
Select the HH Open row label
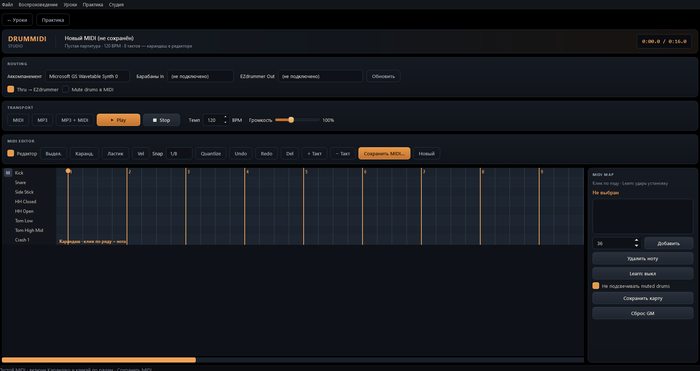[25, 211]
